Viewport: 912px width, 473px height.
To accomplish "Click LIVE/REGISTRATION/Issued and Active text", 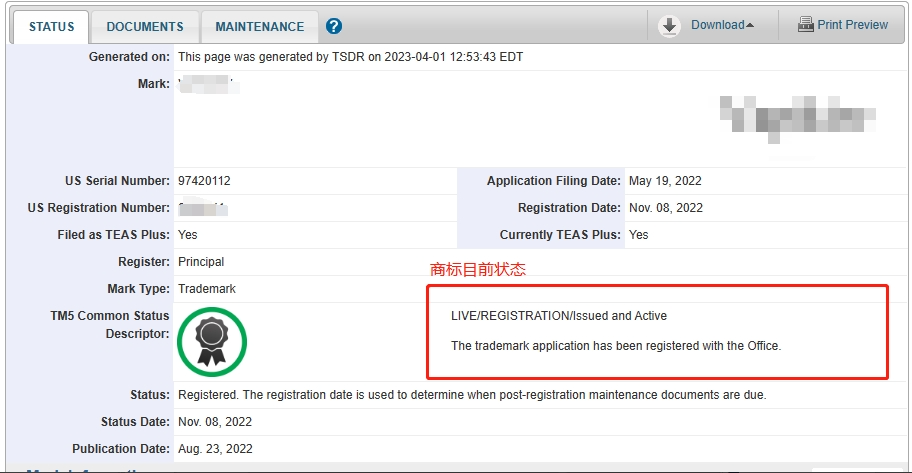I will (x=559, y=316).
